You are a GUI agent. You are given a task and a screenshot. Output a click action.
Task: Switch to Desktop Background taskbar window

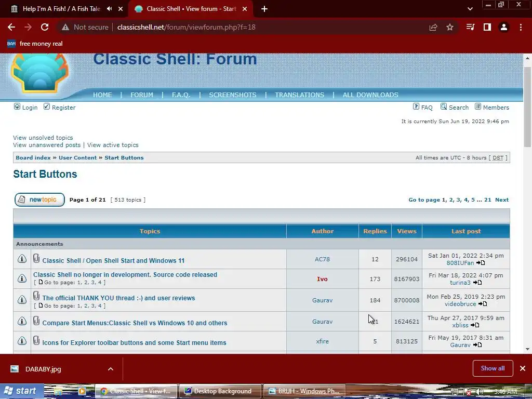tap(220, 391)
